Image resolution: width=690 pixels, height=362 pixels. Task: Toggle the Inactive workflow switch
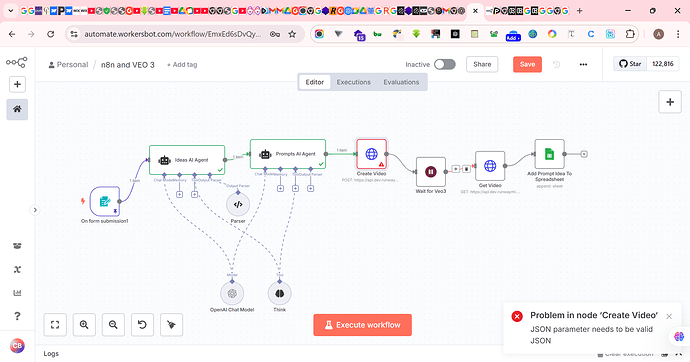(444, 65)
